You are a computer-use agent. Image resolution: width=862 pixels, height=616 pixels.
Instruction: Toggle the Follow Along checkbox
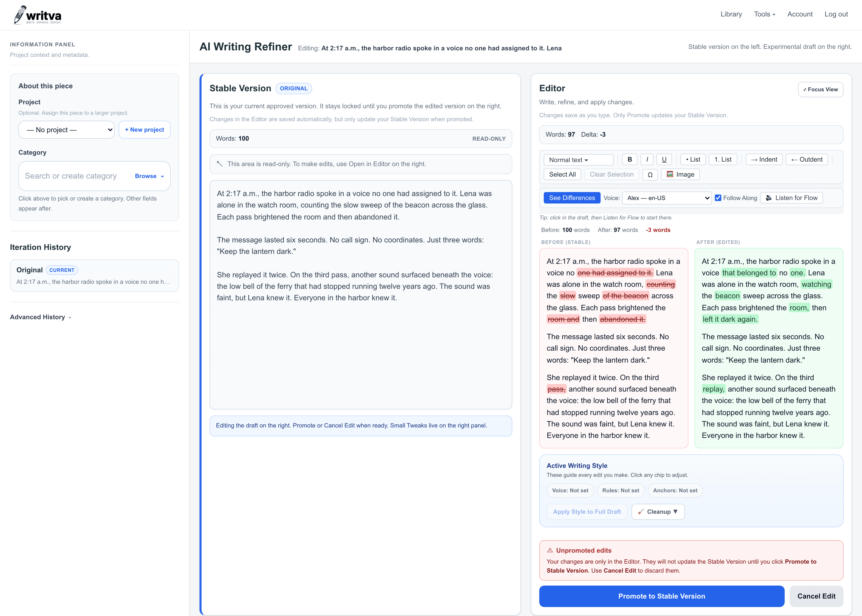718,198
